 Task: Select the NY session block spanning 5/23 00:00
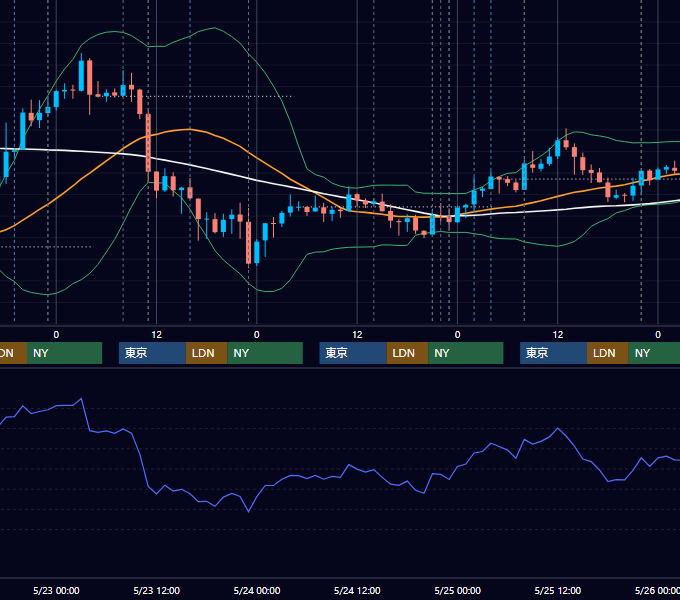(64, 353)
